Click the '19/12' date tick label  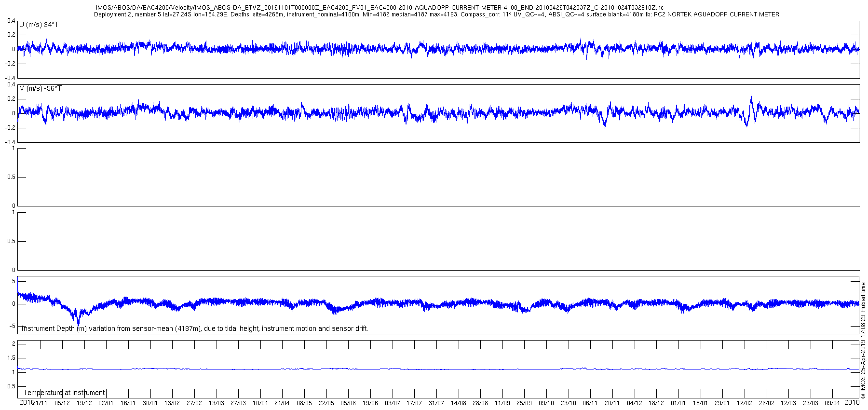coord(84,403)
